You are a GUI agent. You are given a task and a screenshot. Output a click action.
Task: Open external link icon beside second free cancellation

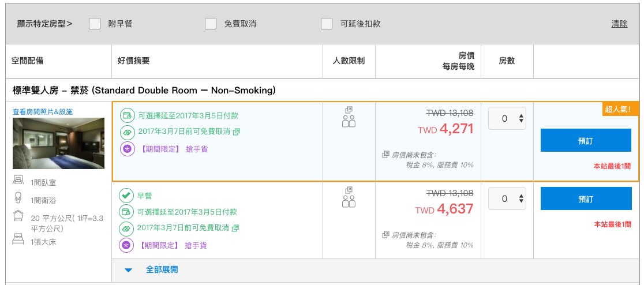pos(235,228)
